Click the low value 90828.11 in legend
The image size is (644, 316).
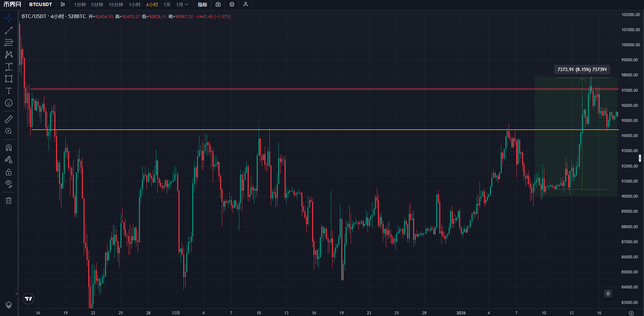[x=157, y=17]
